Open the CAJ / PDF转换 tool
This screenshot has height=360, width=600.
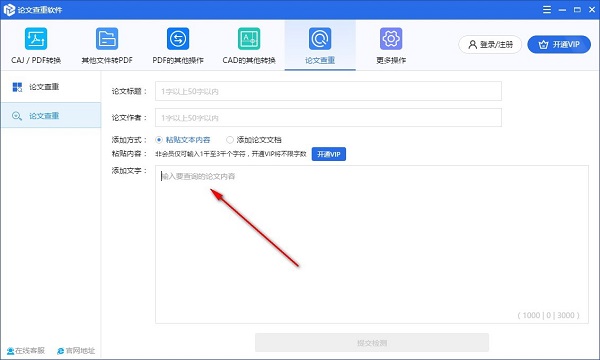[x=36, y=46]
